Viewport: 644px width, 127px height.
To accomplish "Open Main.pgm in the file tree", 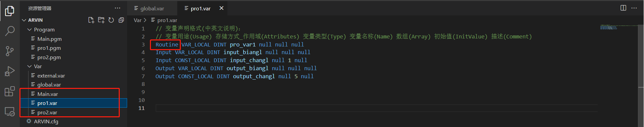I will pyautogui.click(x=49, y=39).
